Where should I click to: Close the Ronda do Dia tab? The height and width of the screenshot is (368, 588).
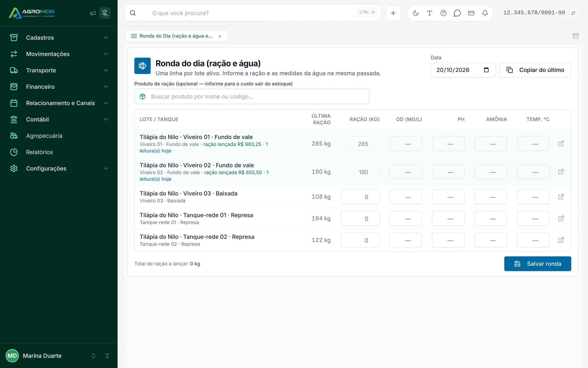click(x=220, y=36)
